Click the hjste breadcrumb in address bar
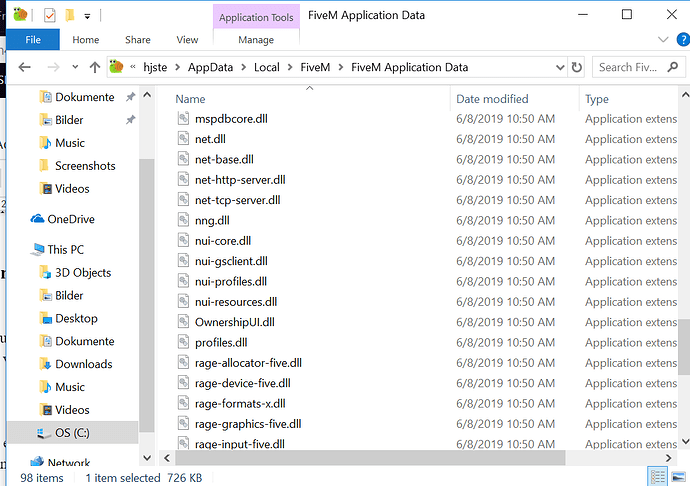The height and width of the screenshot is (486, 690). coord(155,67)
